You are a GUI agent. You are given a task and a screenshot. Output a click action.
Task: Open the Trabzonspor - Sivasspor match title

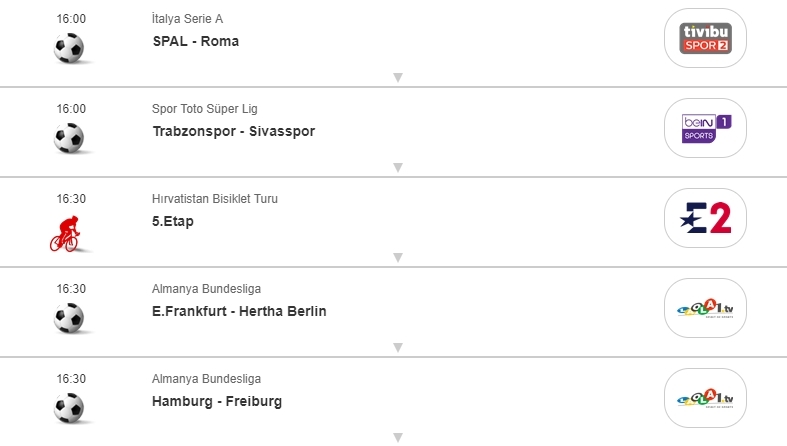(234, 131)
